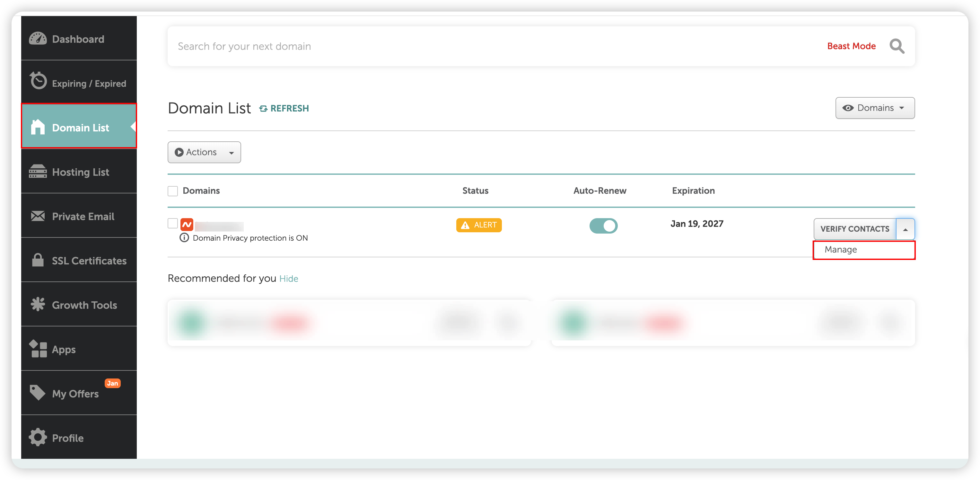The width and height of the screenshot is (980, 480).
Task: Click the domain search input field
Action: pos(457,47)
